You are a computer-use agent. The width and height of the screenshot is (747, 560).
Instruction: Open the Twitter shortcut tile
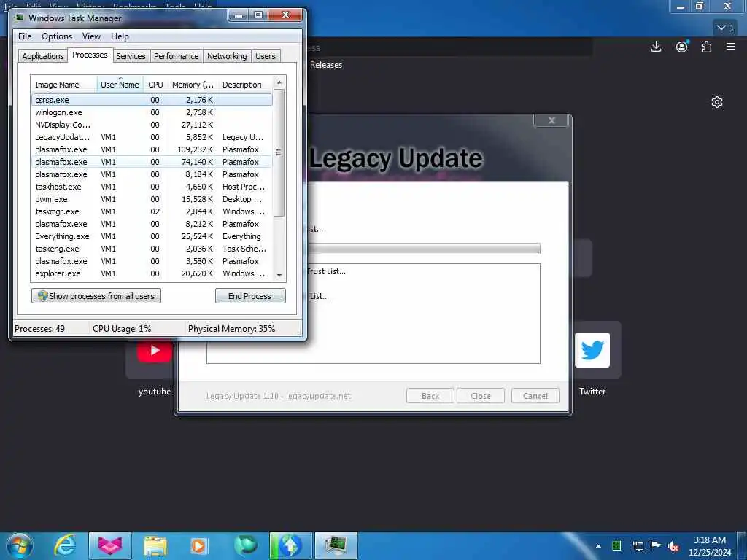(x=592, y=350)
